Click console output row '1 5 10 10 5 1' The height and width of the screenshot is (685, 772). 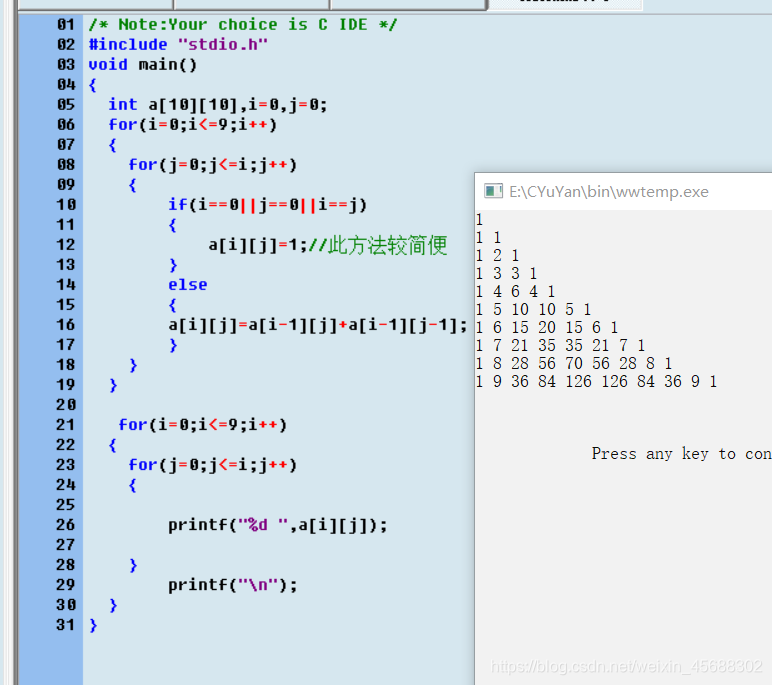point(533,309)
